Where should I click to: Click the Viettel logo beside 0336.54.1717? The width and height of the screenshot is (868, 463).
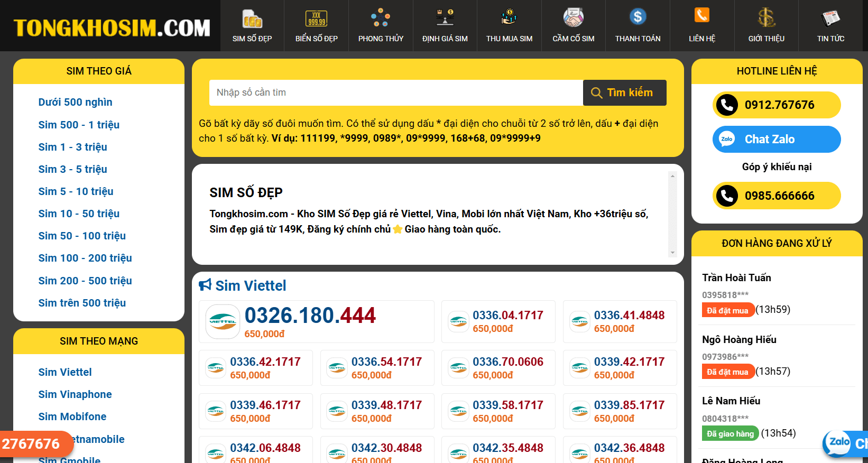(x=337, y=368)
